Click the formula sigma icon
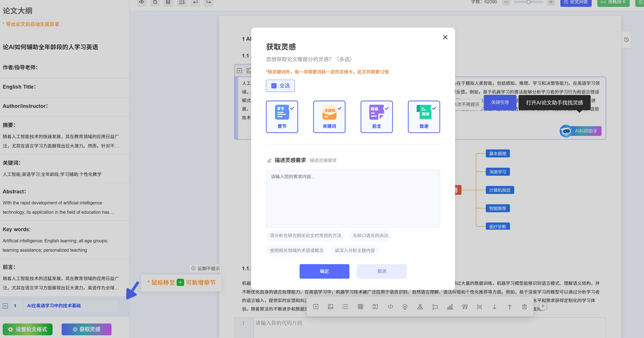Screen dimensions: 644x338 (x=375, y=306)
